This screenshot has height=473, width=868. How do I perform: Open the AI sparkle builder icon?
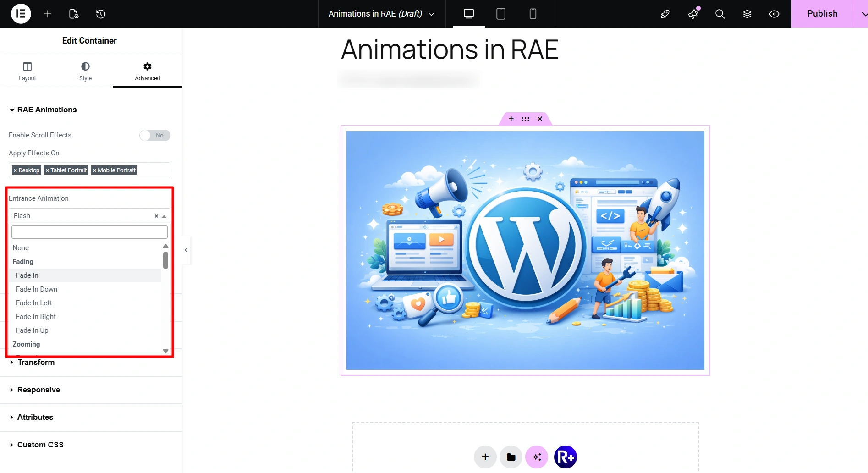(x=537, y=457)
